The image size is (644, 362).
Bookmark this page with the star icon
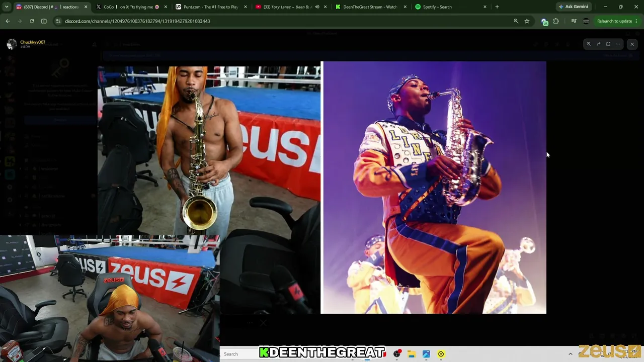pos(527,21)
